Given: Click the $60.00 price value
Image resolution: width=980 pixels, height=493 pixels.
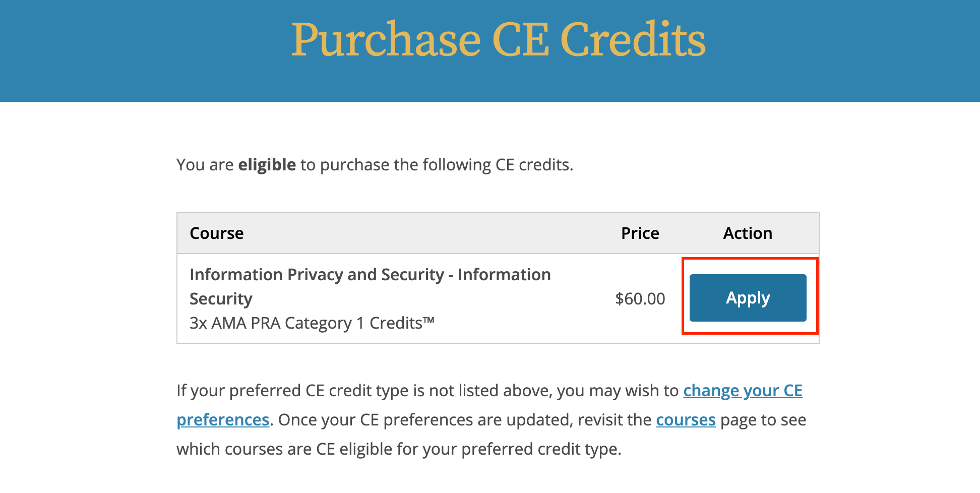Looking at the screenshot, I should (x=640, y=299).
